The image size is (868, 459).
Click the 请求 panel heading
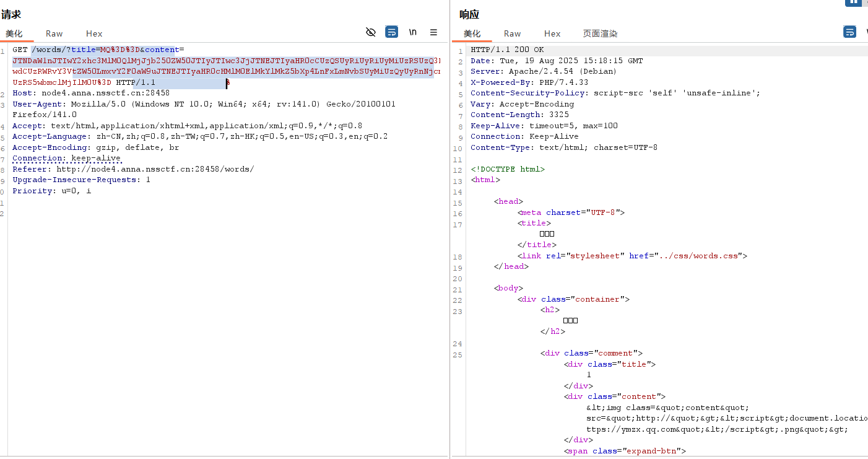pyautogui.click(x=11, y=14)
